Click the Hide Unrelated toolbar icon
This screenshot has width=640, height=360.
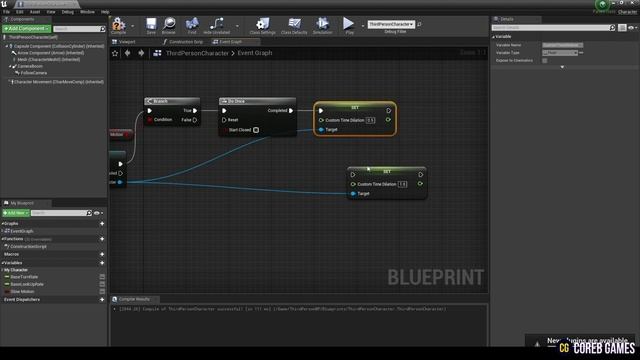point(216,24)
